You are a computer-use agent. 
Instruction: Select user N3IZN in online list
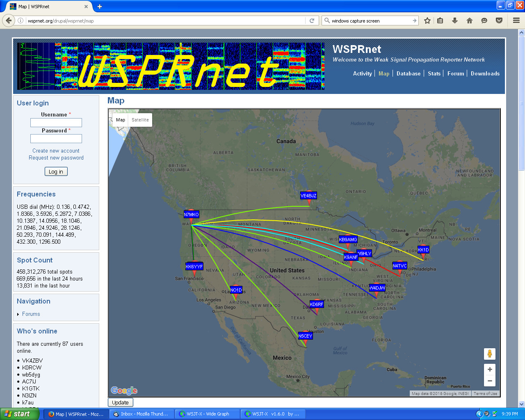pyautogui.click(x=29, y=395)
